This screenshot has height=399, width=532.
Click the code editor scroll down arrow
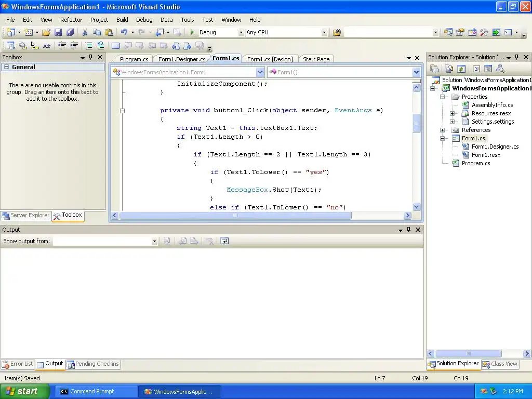pos(416,207)
